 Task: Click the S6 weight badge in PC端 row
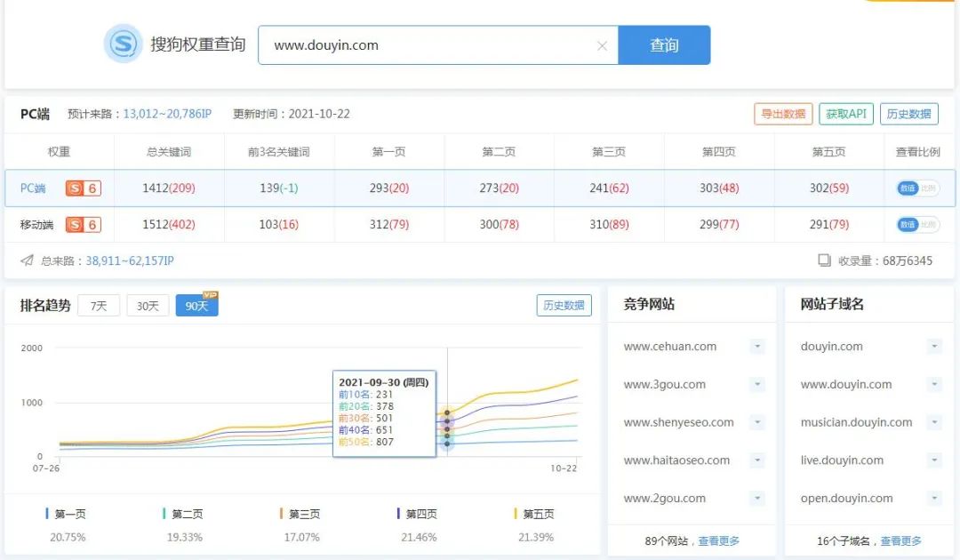coord(84,188)
